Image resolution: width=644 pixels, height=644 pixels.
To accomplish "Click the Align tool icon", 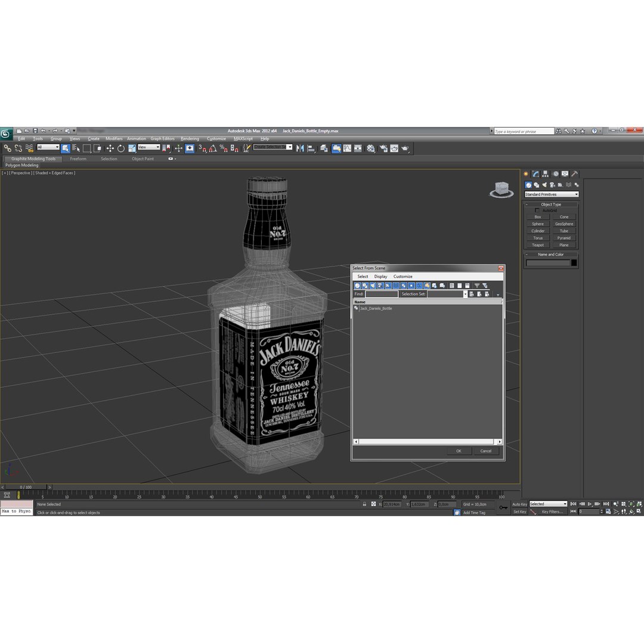I will [x=311, y=148].
